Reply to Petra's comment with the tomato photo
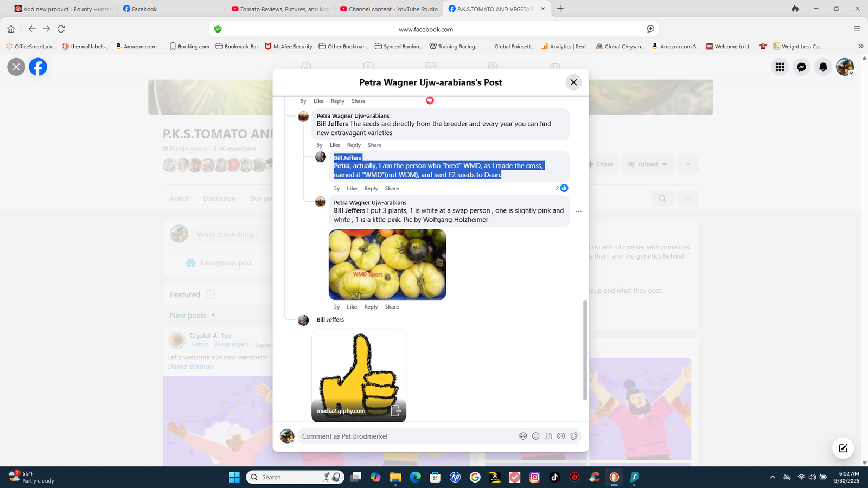This screenshot has height=488, width=868. click(x=371, y=307)
